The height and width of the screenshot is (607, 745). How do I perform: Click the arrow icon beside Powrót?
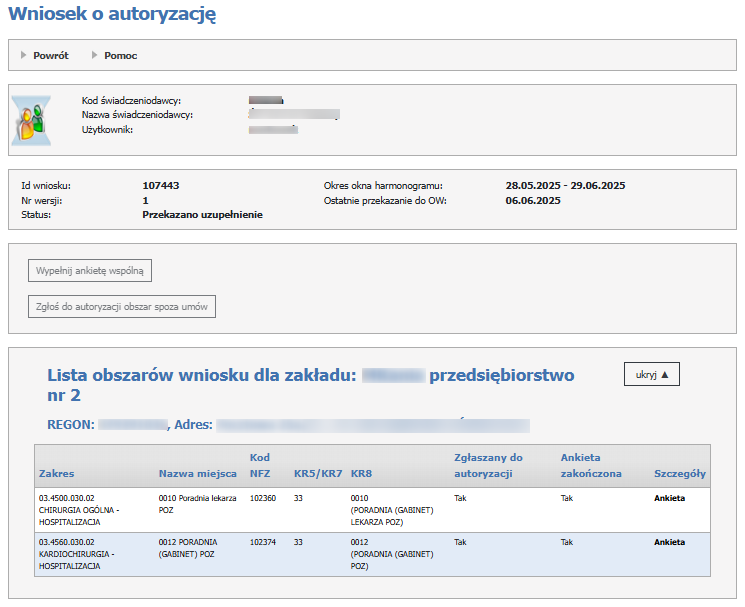24,55
